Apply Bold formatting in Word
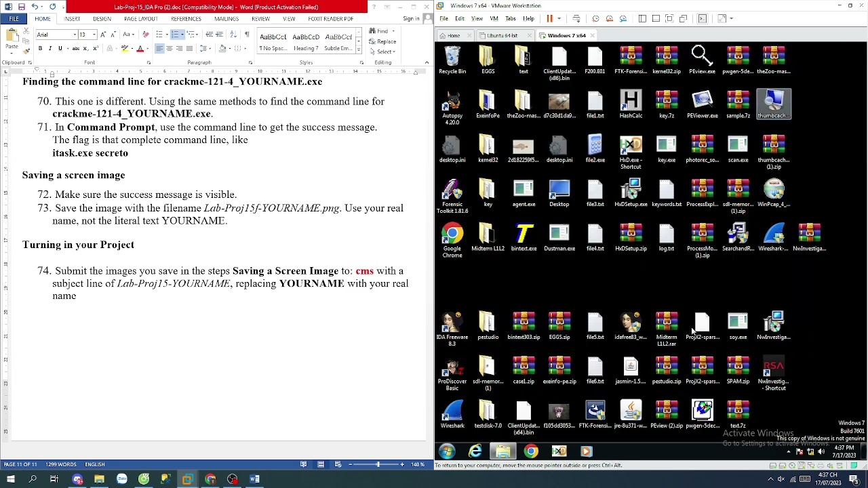Viewport: 868px width, 488px height. (x=40, y=49)
